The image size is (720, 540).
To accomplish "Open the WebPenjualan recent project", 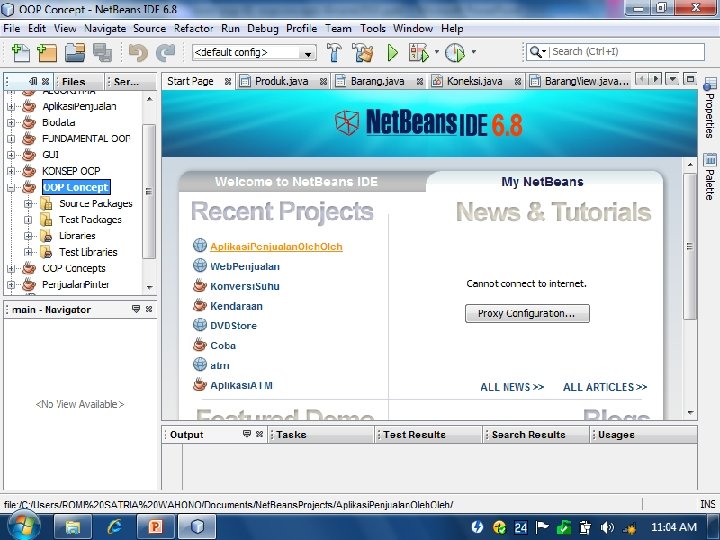I will point(245,266).
